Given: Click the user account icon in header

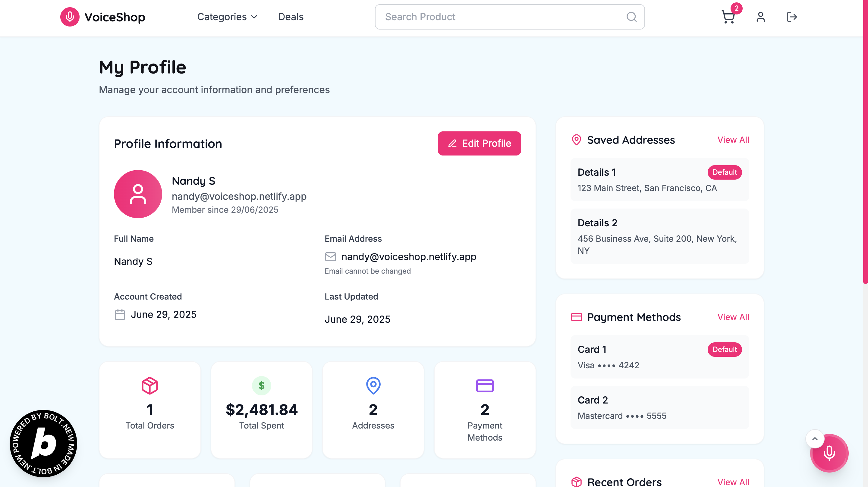Looking at the screenshot, I should (x=760, y=17).
